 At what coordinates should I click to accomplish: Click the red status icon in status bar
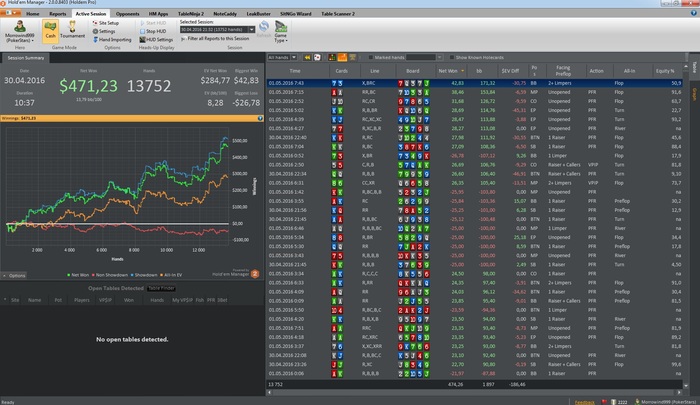(x=604, y=402)
